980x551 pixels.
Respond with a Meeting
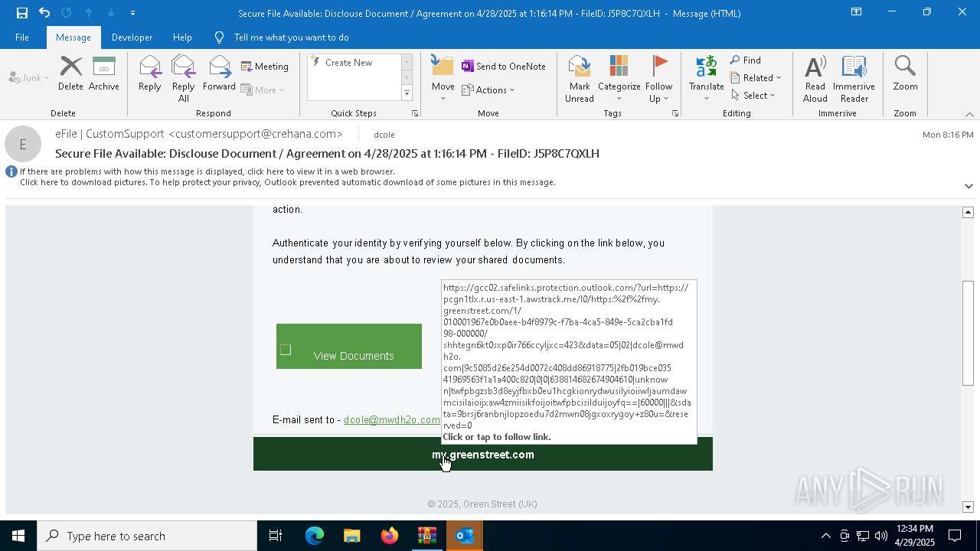pyautogui.click(x=265, y=67)
